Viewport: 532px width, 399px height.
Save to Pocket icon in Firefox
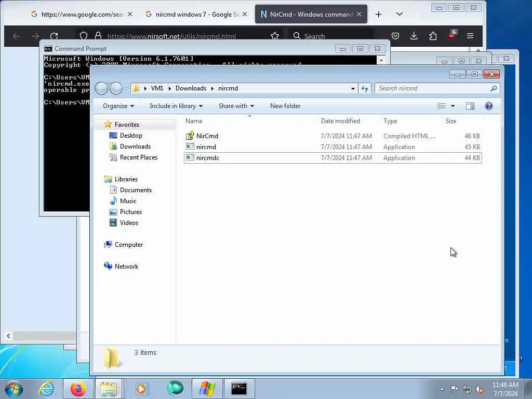pyautogui.click(x=395, y=36)
